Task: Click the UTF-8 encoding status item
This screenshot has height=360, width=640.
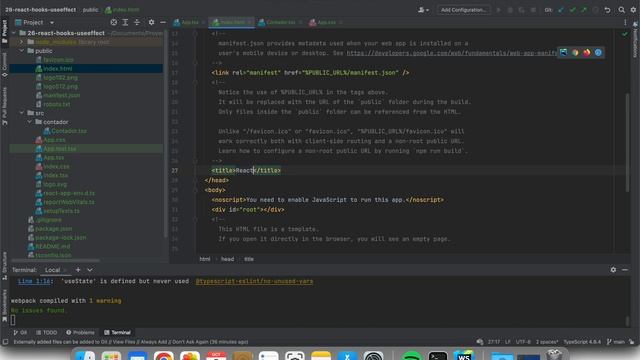Action: [x=523, y=342]
